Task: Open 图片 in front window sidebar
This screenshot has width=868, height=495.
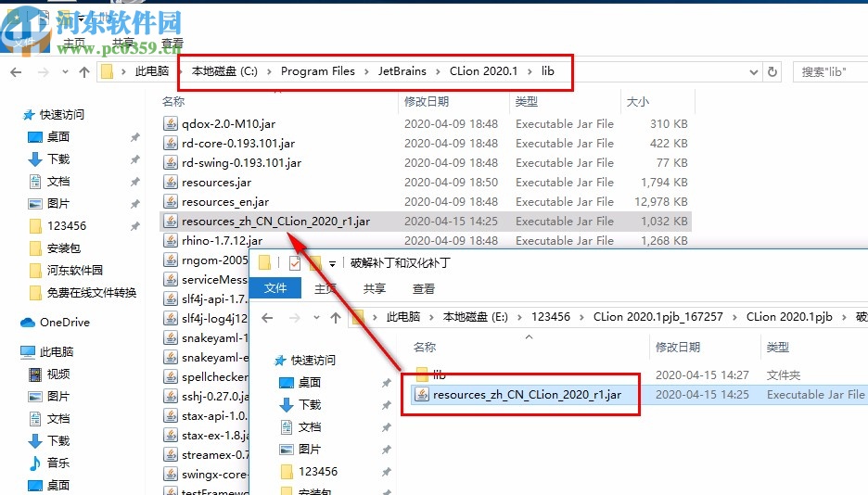Action: (x=309, y=449)
